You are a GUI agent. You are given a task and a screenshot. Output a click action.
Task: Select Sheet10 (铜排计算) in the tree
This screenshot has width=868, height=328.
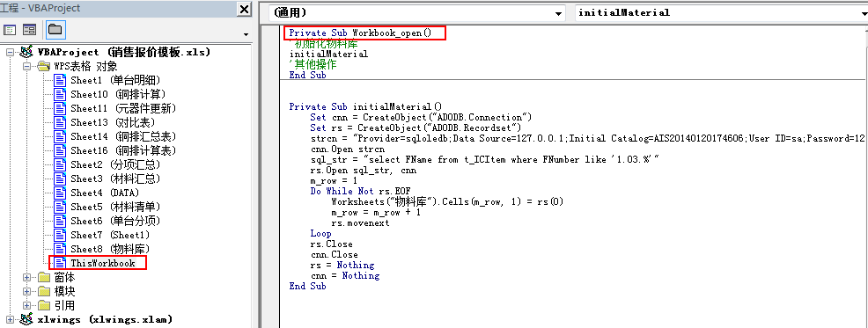coord(118,95)
